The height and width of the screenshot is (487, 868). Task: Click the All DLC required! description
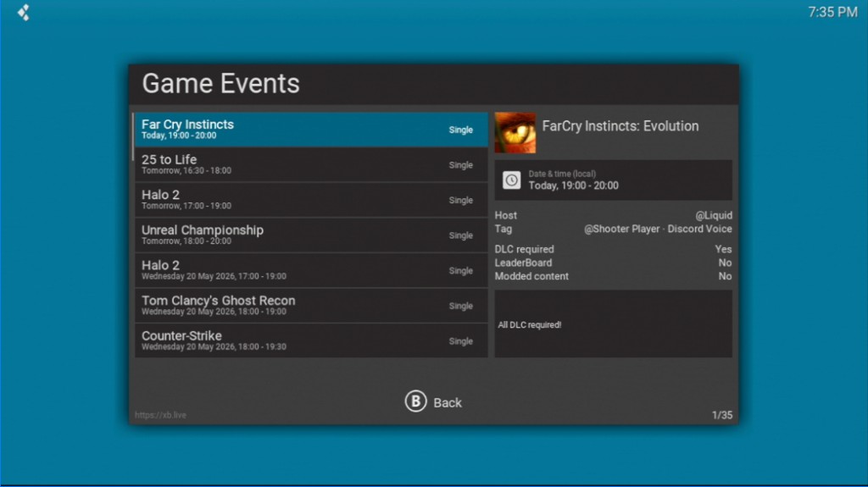(x=529, y=325)
